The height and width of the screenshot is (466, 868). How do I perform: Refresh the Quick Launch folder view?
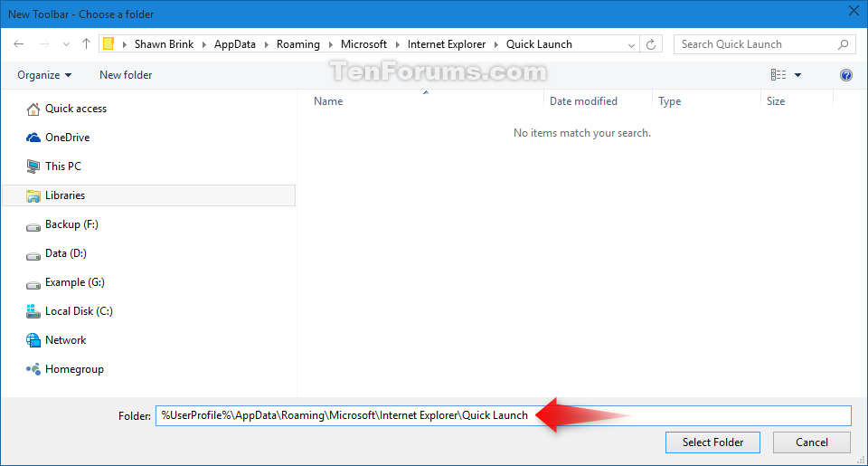651,44
